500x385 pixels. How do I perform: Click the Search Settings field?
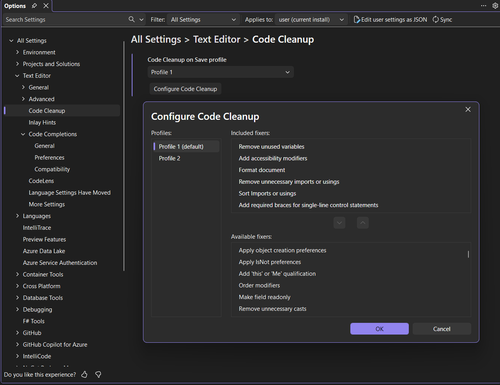click(x=65, y=20)
